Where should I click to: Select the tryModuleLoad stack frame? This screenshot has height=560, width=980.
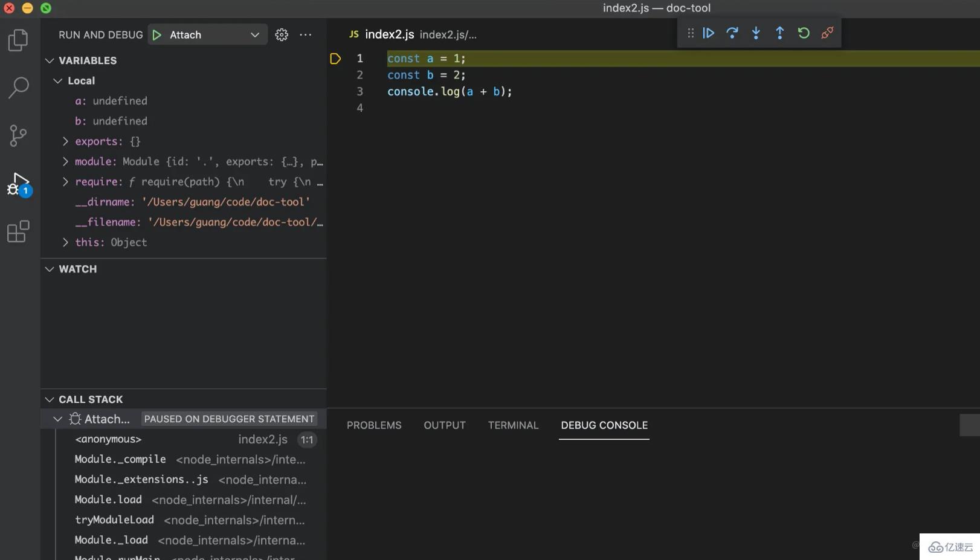[184, 520]
